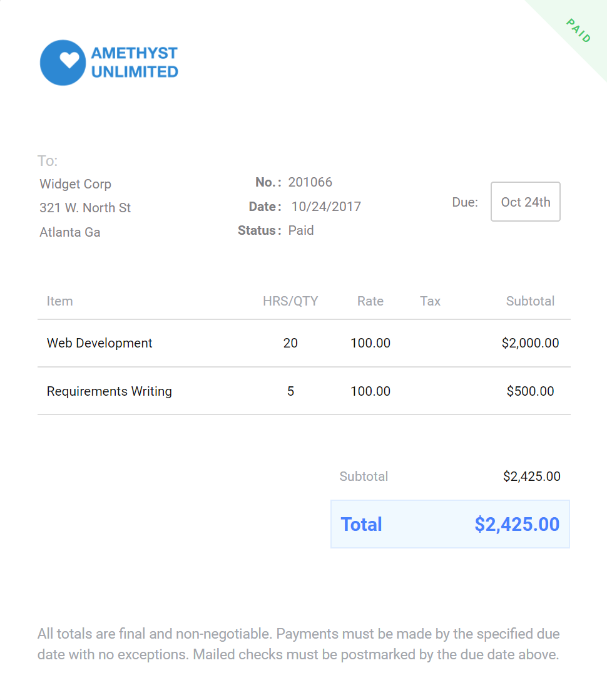Click the payment terms footer text
607x700 pixels.
[298, 644]
